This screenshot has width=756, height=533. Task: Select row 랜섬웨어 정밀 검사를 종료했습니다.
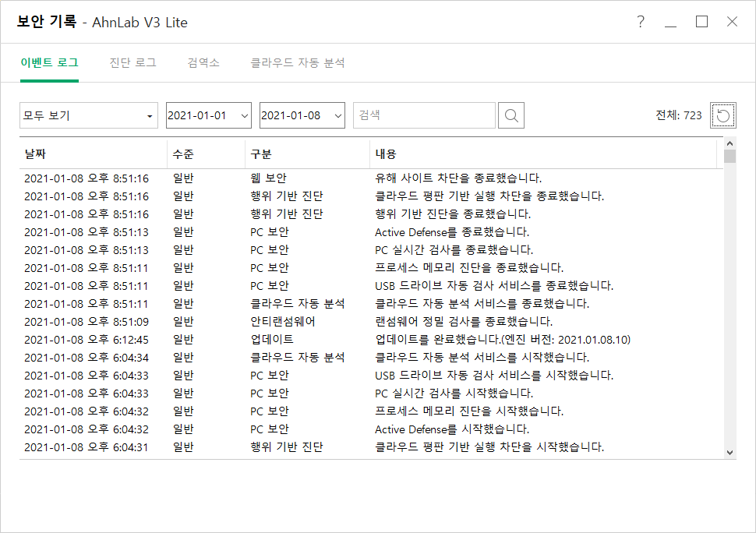pyautogui.click(x=371, y=322)
